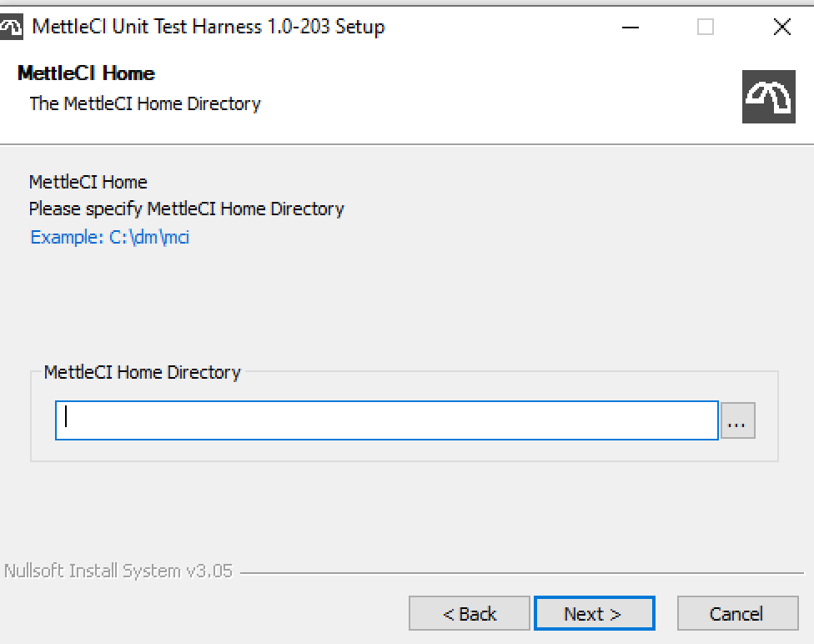Close the installer with the X button
Viewport: 814px width, 644px height.
pyautogui.click(x=781, y=28)
